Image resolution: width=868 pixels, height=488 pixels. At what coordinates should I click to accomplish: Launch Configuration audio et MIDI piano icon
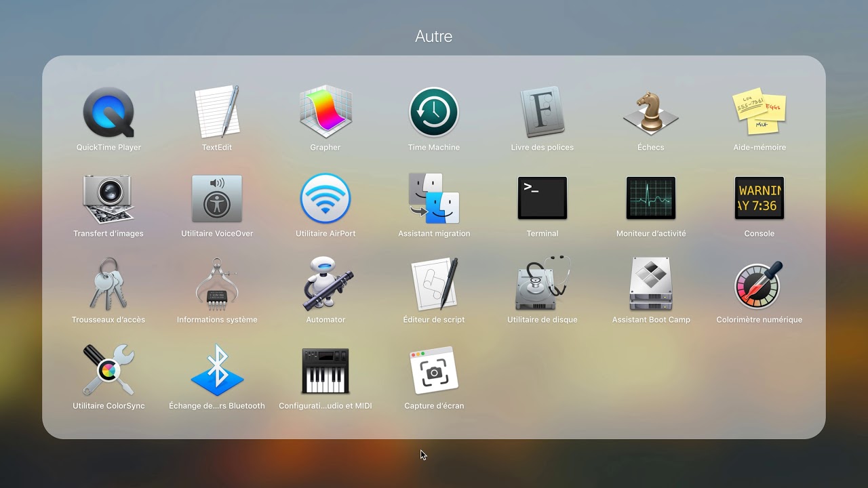tap(325, 370)
